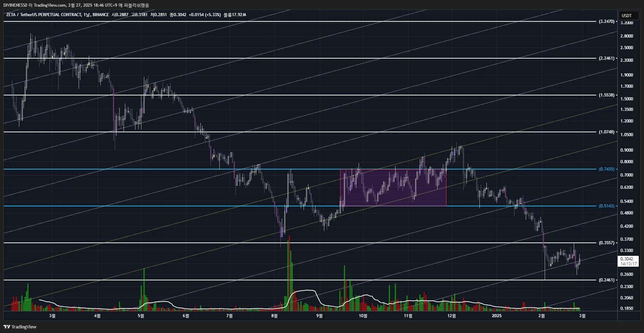Click the 11월 label on time axis

click(x=408, y=316)
